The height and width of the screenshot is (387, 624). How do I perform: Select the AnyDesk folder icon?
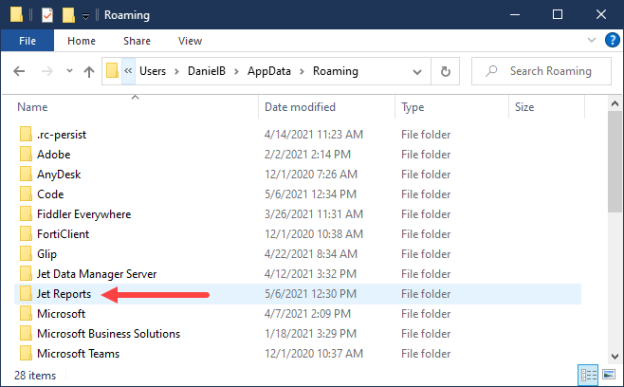tap(26, 174)
